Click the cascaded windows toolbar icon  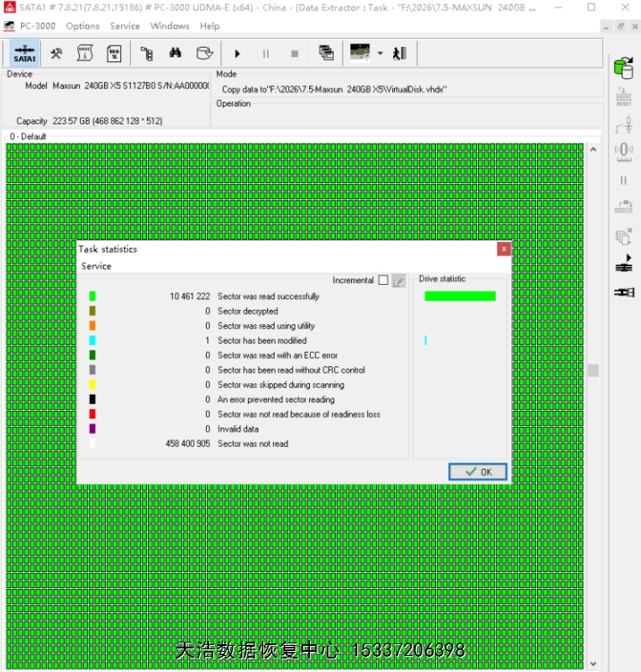[326, 53]
